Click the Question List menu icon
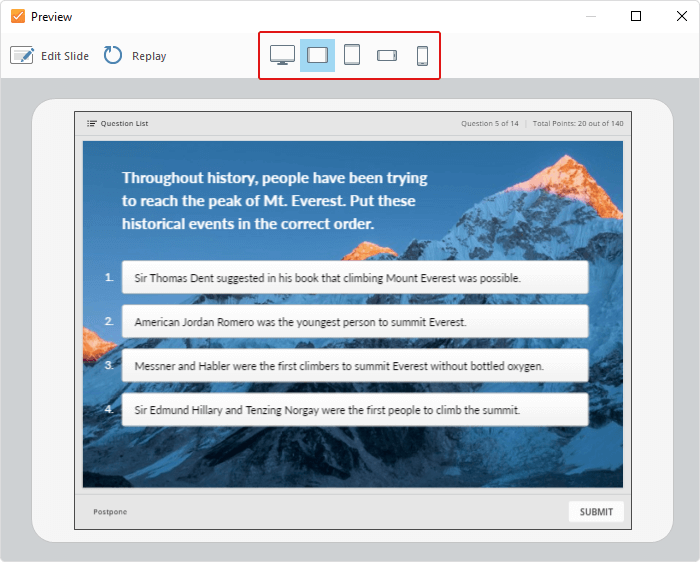 coord(92,124)
